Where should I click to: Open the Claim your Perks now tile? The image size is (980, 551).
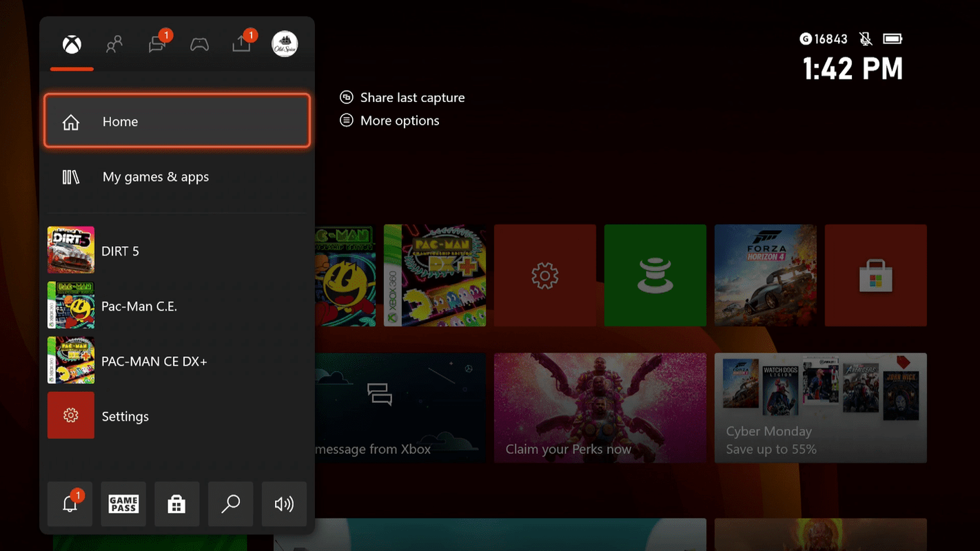(600, 408)
